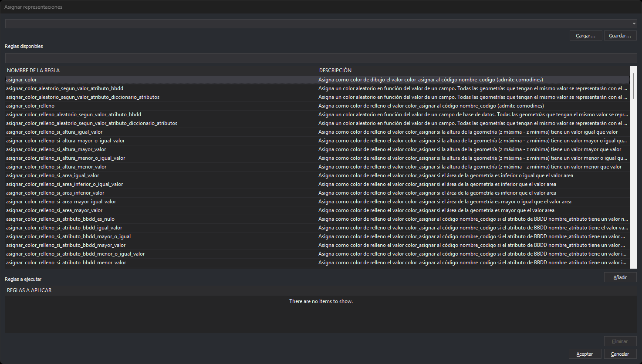Open the representations dropdown at the top
Viewport: 642px width, 364px height.
tap(321, 24)
